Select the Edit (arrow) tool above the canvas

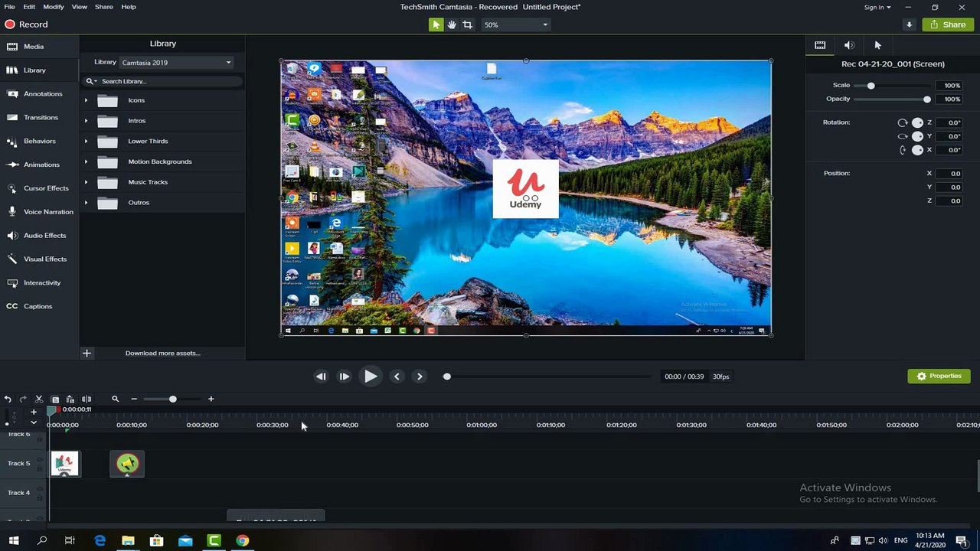[436, 24]
